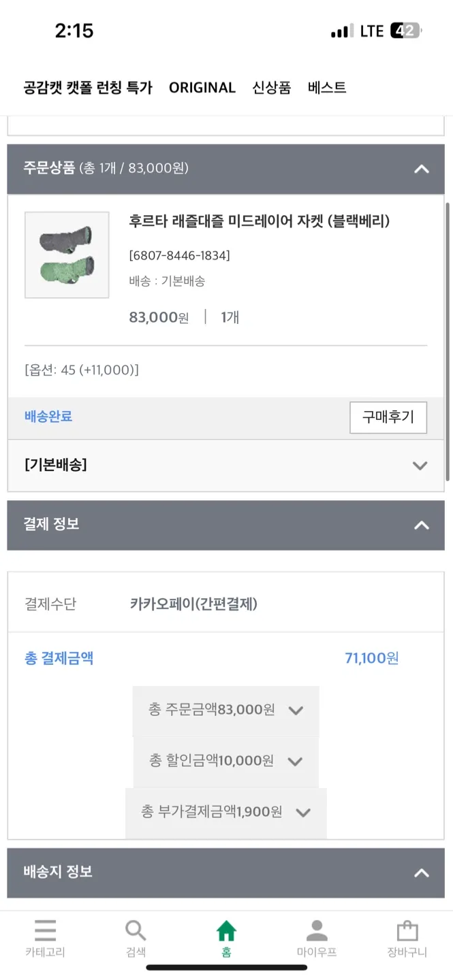Viewport: 453px width, 980px height.
Task: Tap the 검색 magnifier icon
Action: coord(136,930)
